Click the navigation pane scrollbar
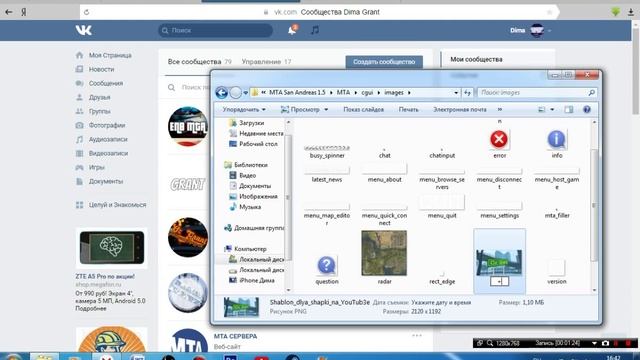Image resolution: width=640 pixels, height=360 pixels. 288,197
